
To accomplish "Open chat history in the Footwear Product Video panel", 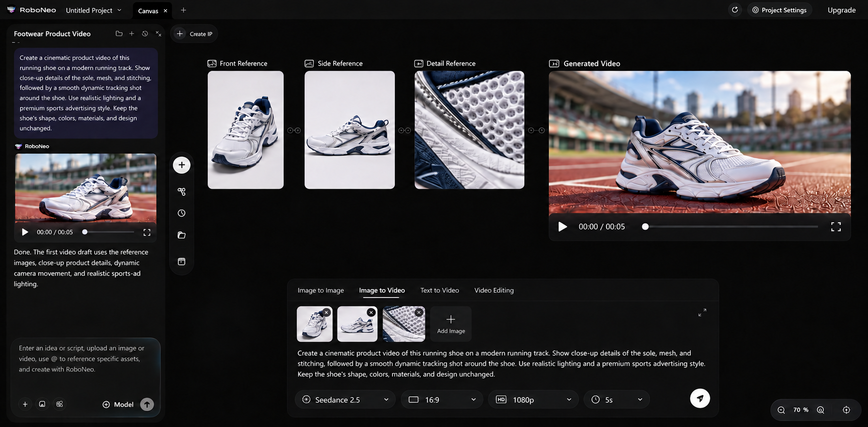I will 145,33.
